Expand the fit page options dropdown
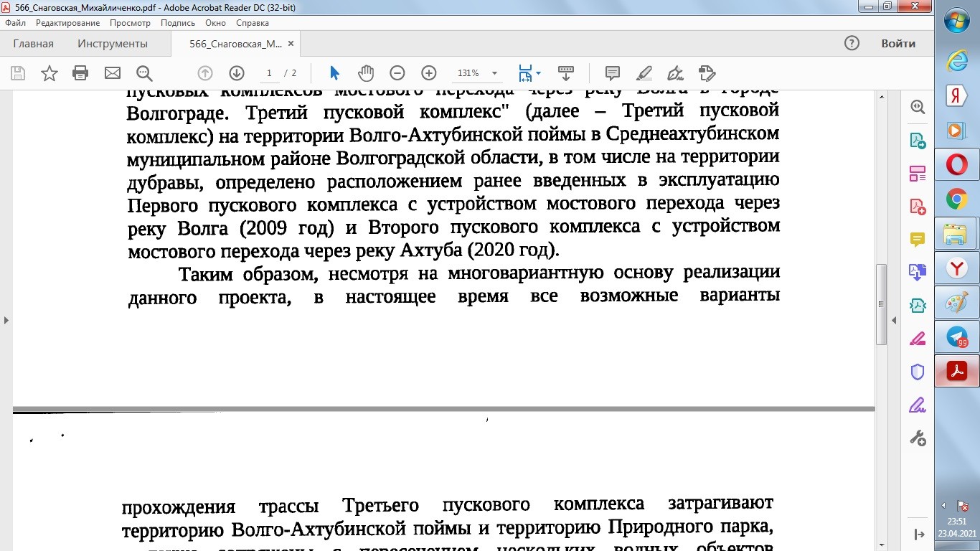 [538, 73]
